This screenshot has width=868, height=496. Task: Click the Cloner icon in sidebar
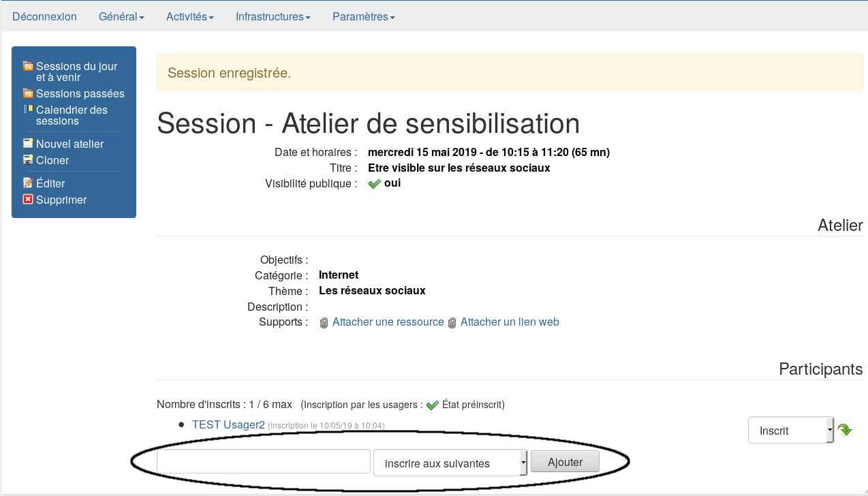coord(28,160)
